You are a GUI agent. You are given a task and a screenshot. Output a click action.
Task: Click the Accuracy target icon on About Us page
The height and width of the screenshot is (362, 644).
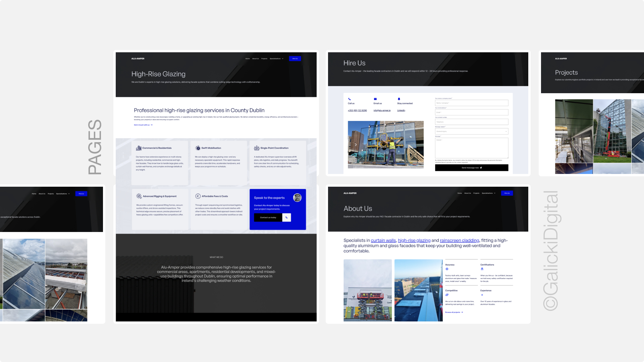(447, 269)
